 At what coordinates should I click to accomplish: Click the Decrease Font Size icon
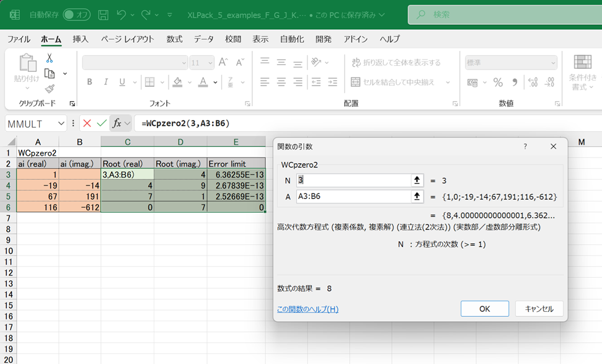click(240, 62)
